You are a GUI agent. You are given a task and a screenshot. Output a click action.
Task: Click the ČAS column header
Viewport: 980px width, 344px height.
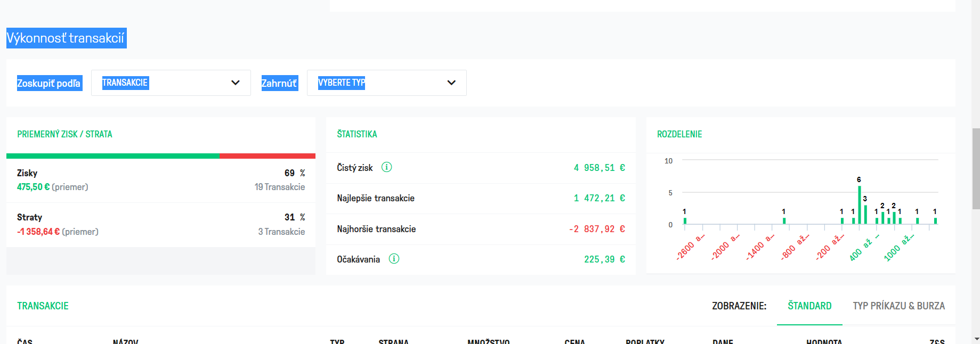tap(25, 341)
